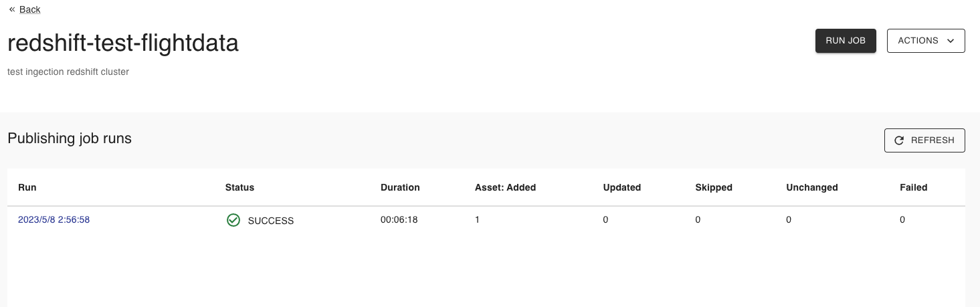Click the redshift-test-flightdata page title
The width and height of the screenshot is (980, 307).
[x=123, y=43]
